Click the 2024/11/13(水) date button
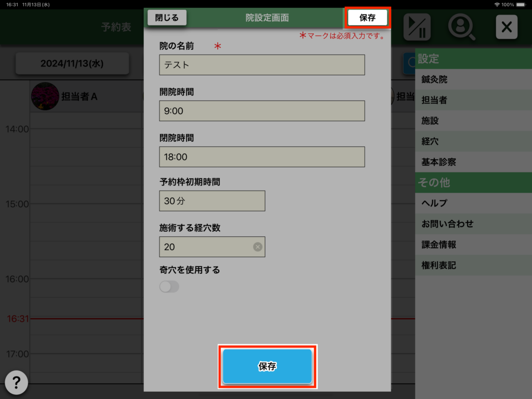The width and height of the screenshot is (532, 399). pos(72,63)
